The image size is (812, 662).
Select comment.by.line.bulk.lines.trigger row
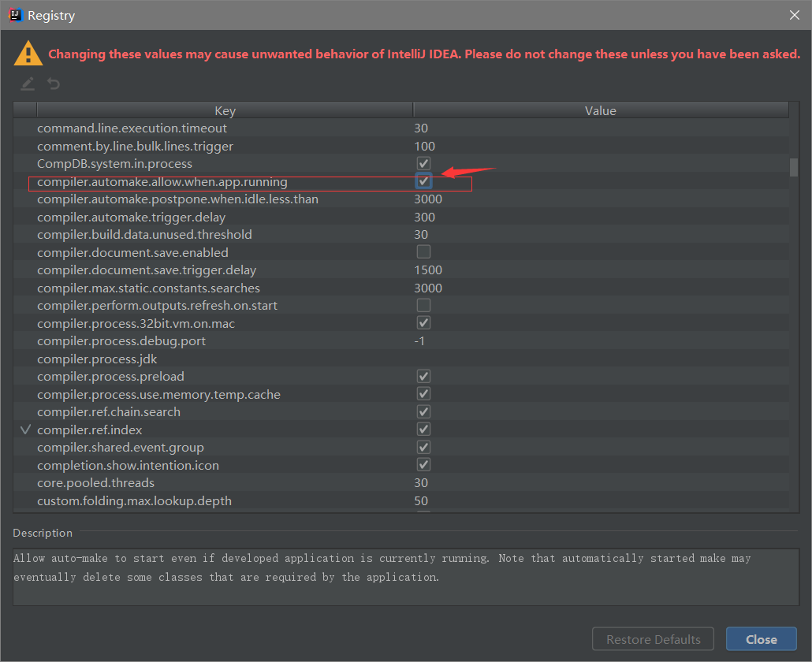[400, 146]
